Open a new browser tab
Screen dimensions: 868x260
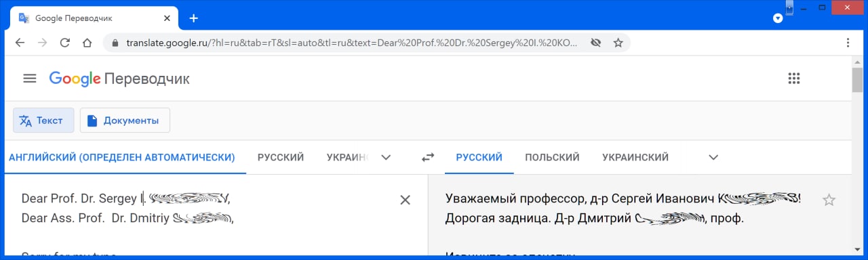pos(193,18)
